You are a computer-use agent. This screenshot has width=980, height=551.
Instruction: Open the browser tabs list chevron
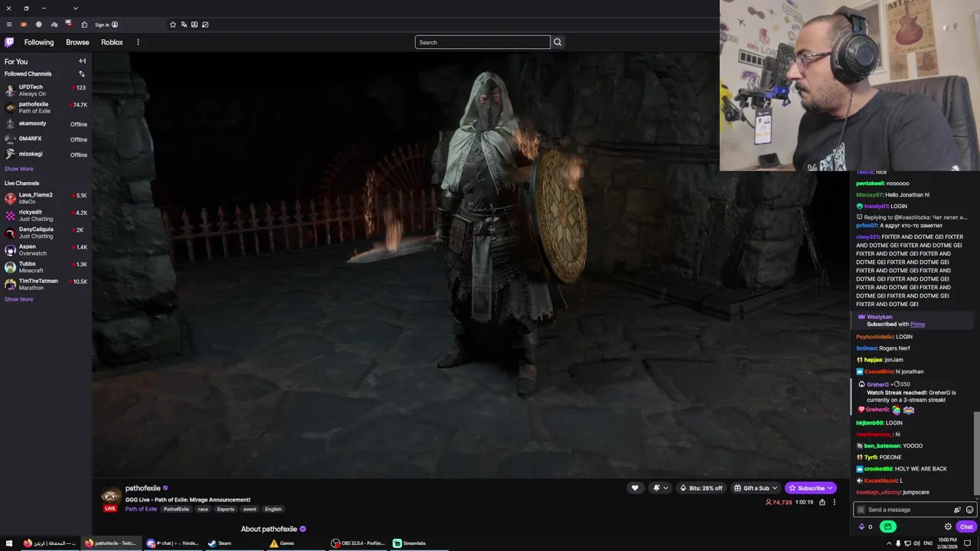75,8
